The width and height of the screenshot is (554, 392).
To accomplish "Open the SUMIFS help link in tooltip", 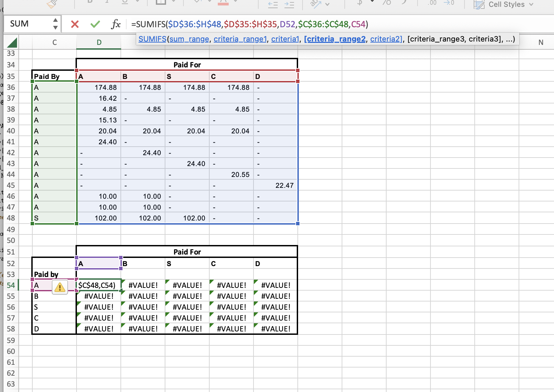I will point(152,39).
